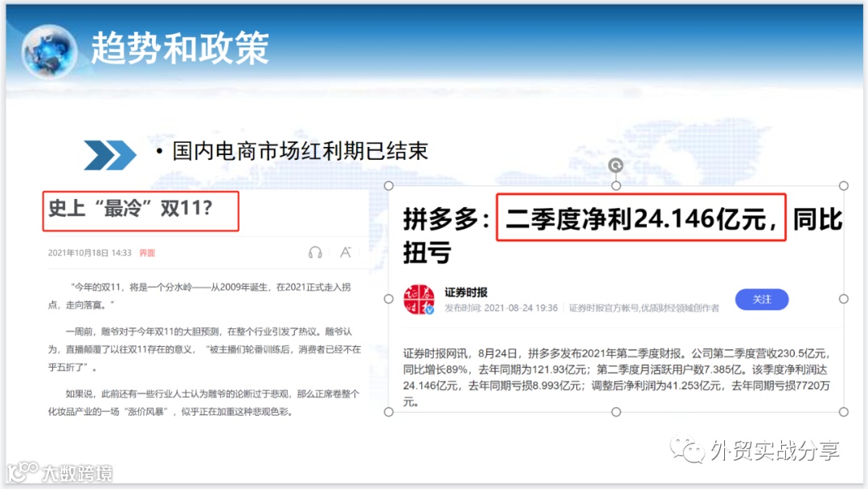
Task: Click the rotation handle above the selected image
Action: point(616,165)
